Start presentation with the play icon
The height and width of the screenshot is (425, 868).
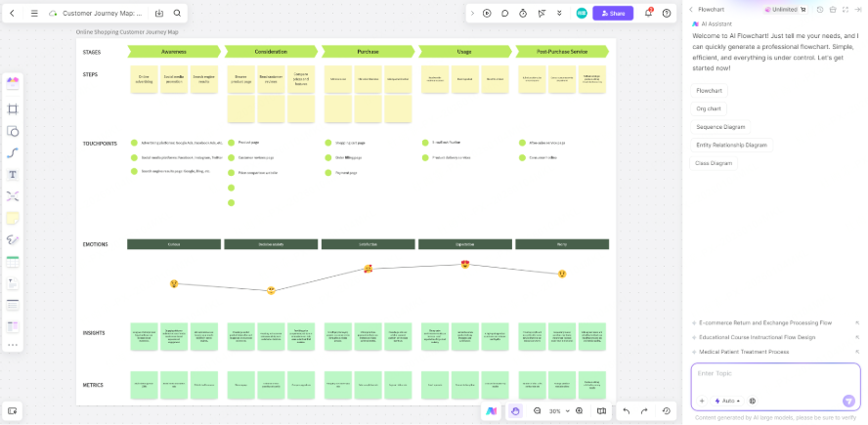(487, 13)
